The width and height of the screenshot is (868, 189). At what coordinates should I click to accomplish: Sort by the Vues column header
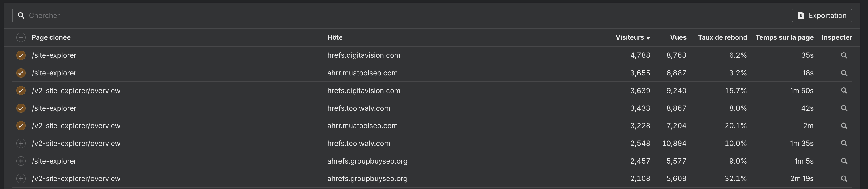coord(678,37)
